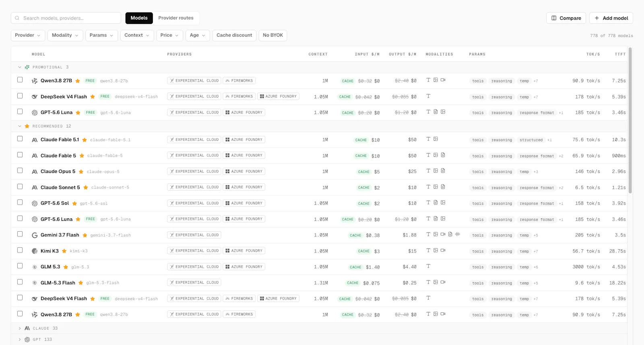Sort by the Tok/s column header
The image size is (644, 345).
click(593, 54)
